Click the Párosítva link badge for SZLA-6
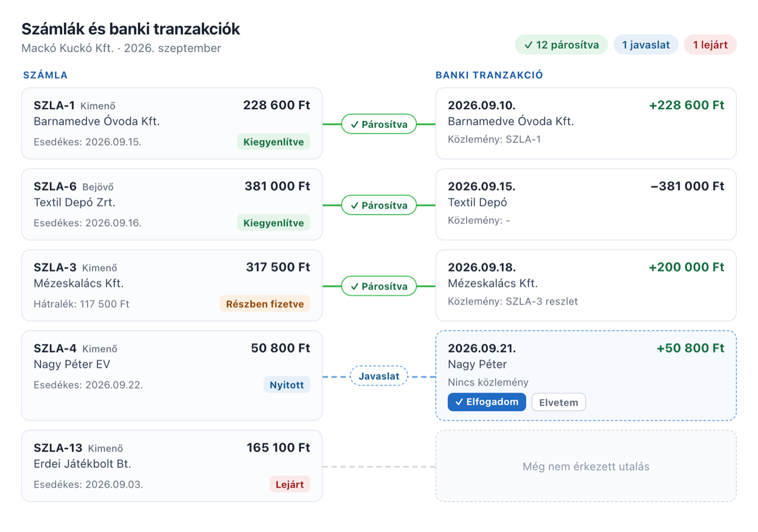Image resolution: width=758 pixels, height=532 pixels. coord(379,205)
